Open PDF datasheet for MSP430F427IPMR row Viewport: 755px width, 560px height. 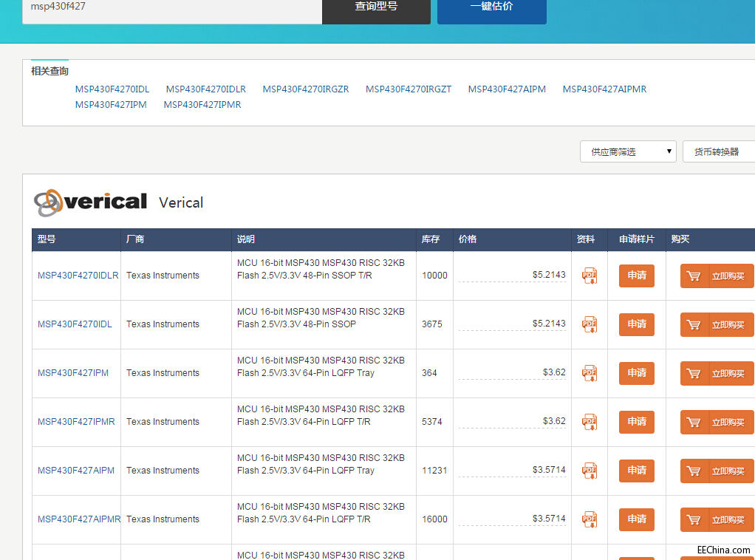pyautogui.click(x=590, y=422)
